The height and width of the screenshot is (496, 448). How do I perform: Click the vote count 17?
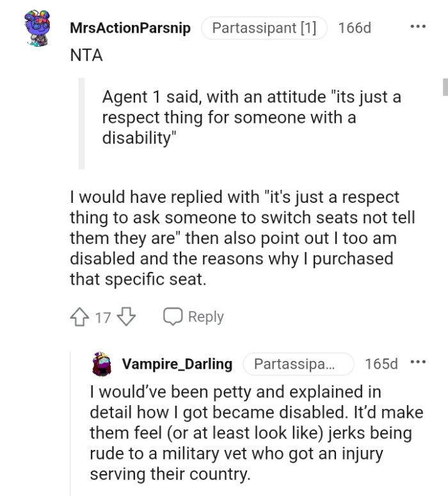coord(103,317)
